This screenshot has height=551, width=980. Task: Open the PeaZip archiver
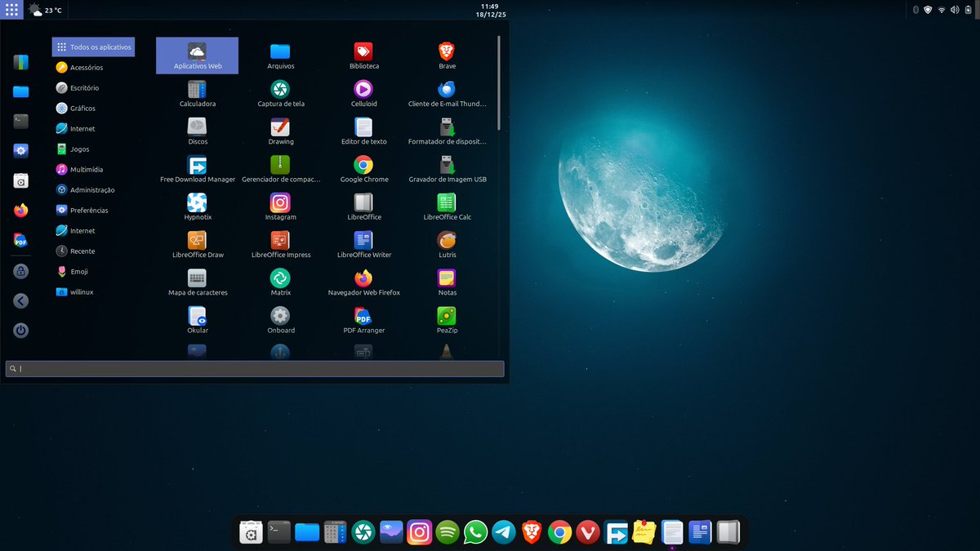tap(447, 320)
